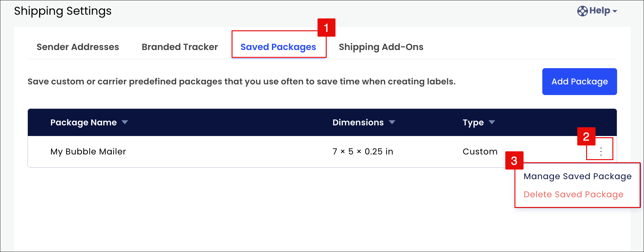
Task: Click the 7 × 5 × 0.25 in dimensions cell
Action: click(x=363, y=152)
